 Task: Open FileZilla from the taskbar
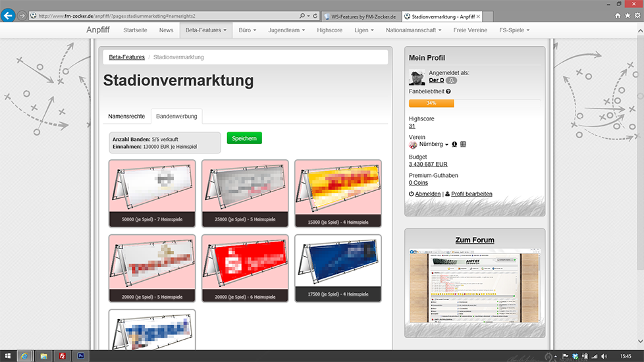[62, 356]
